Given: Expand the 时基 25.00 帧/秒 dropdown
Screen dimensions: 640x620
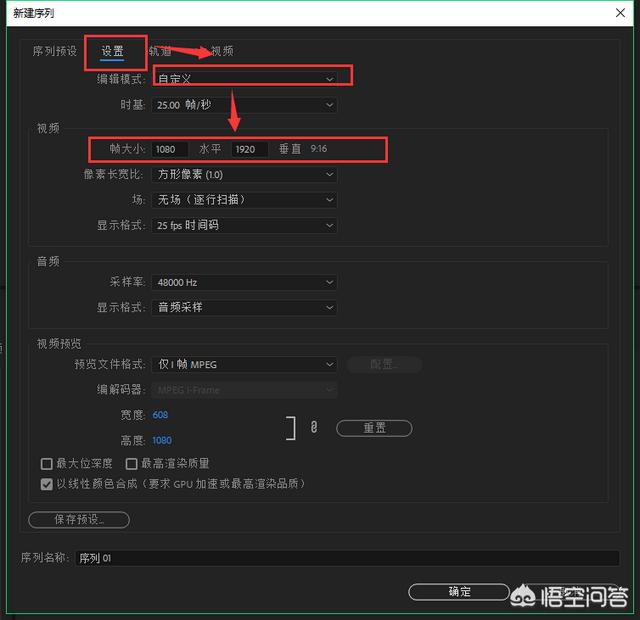Looking at the screenshot, I should 244,105.
